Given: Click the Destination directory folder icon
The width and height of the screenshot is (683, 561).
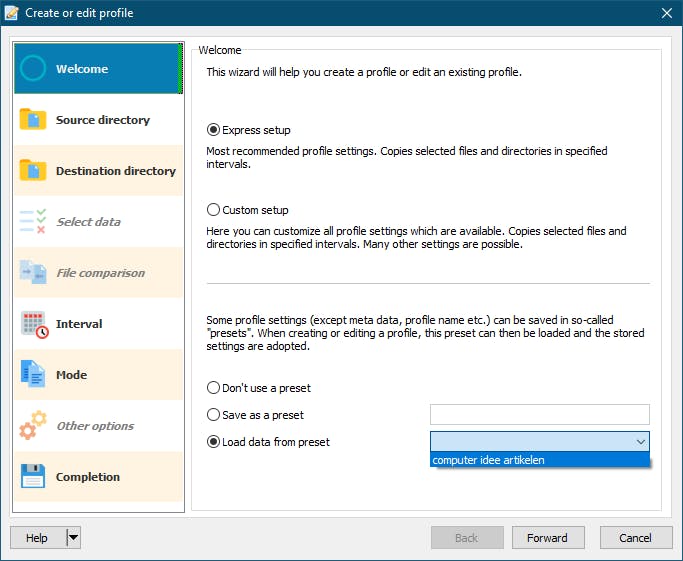Looking at the screenshot, I should tap(33, 171).
